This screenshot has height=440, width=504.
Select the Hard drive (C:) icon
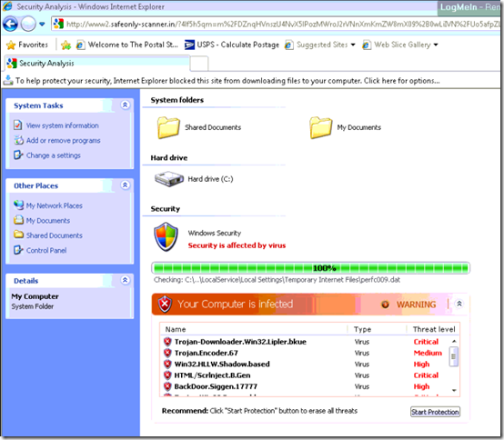click(168, 179)
